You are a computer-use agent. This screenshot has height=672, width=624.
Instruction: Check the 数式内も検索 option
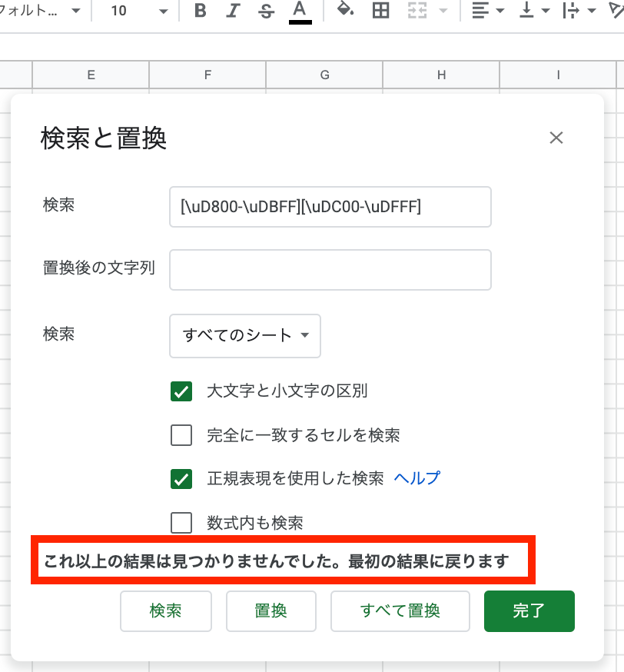coord(181,523)
